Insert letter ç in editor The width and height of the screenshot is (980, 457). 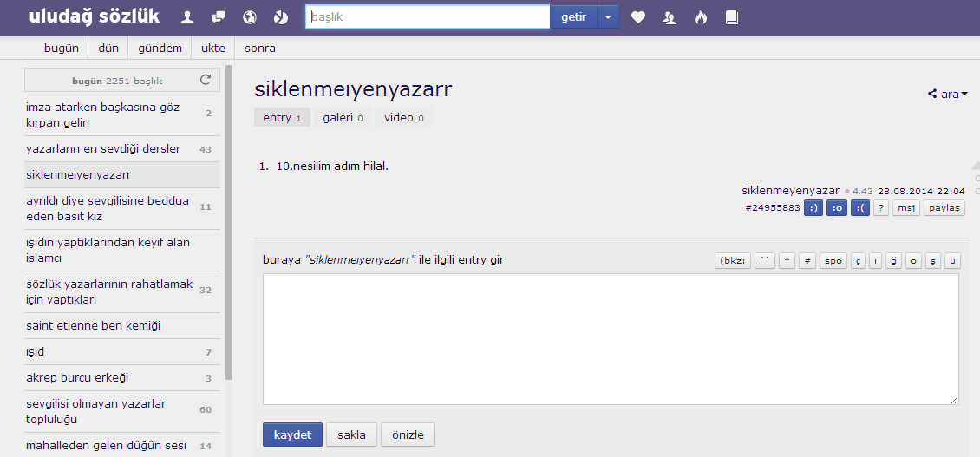[858, 261]
